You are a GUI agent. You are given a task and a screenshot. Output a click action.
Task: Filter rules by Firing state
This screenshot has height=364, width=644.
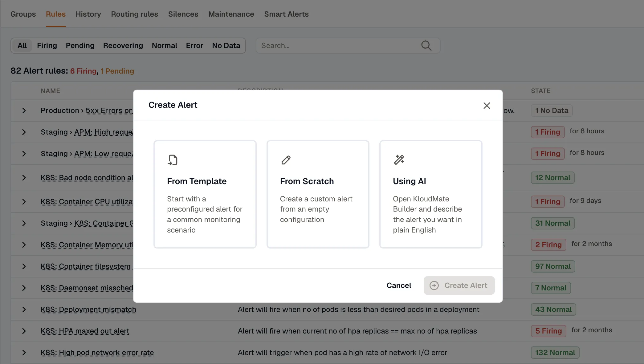(47, 46)
